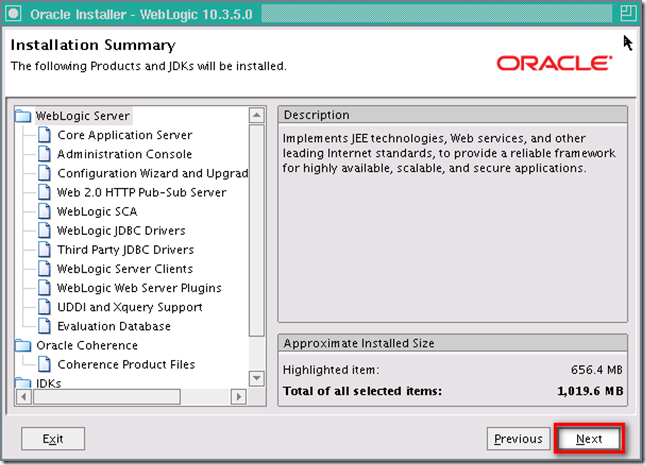Click the WebLogic Web Server Plugins icon
Image resolution: width=646 pixels, height=465 pixels.
pyautogui.click(x=44, y=287)
